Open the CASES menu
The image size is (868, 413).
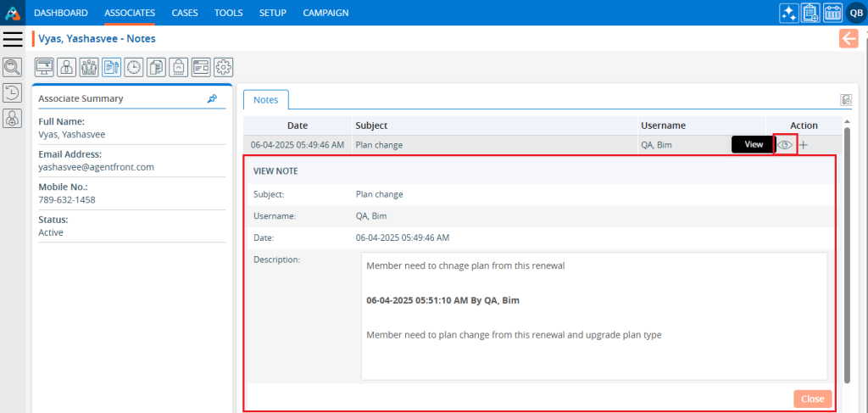coord(185,13)
